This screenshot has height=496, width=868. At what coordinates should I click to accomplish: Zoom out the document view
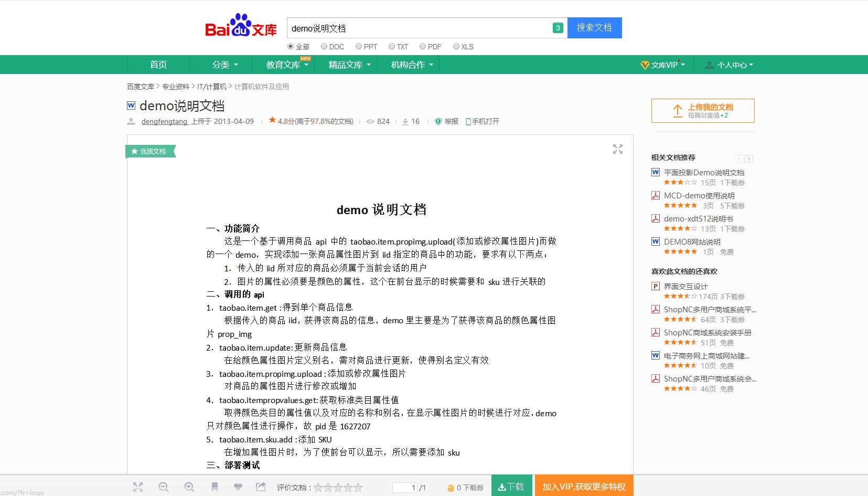(x=164, y=487)
